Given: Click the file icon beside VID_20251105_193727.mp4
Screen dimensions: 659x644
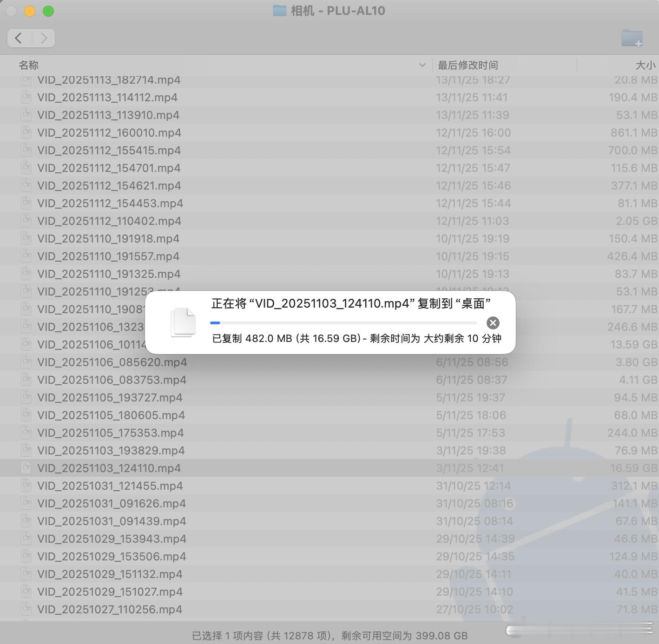Looking at the screenshot, I should [x=26, y=397].
